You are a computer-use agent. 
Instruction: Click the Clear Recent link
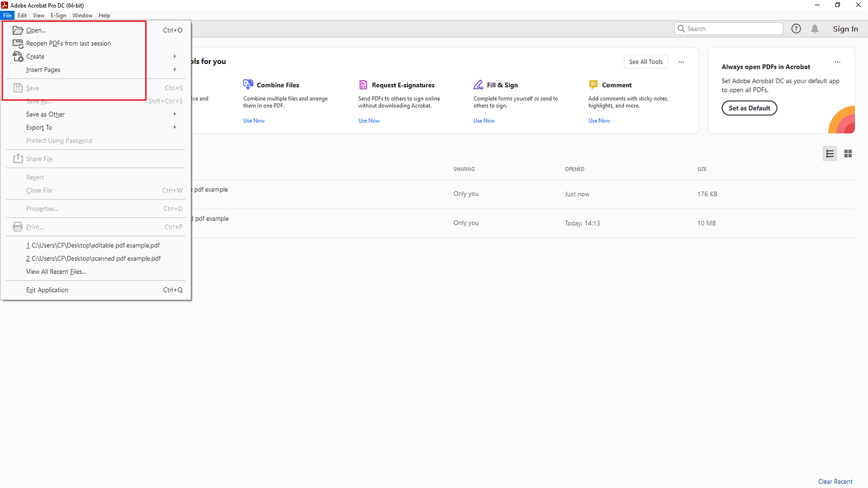(x=835, y=481)
